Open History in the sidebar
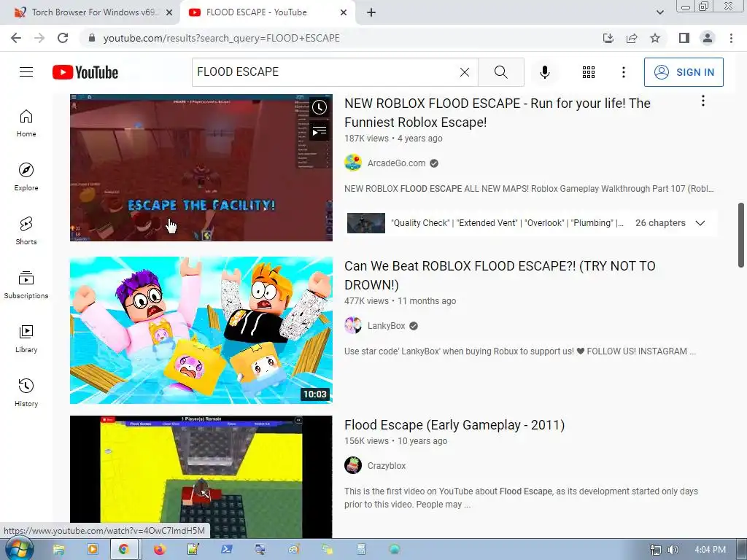 (x=26, y=392)
